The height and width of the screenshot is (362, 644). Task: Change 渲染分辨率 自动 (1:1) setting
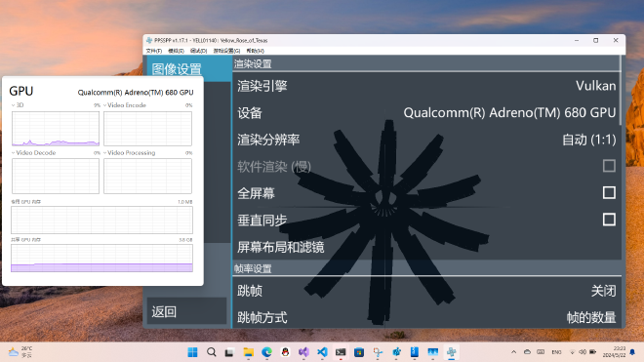426,140
